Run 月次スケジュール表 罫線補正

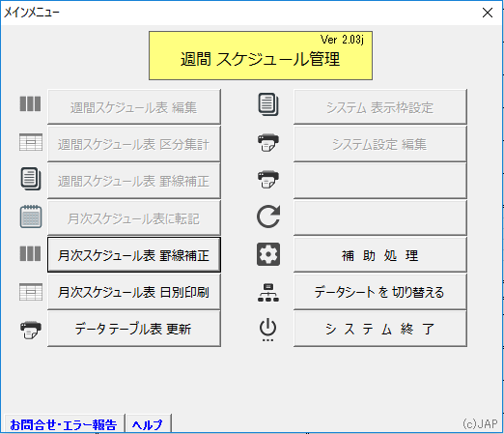tap(134, 255)
